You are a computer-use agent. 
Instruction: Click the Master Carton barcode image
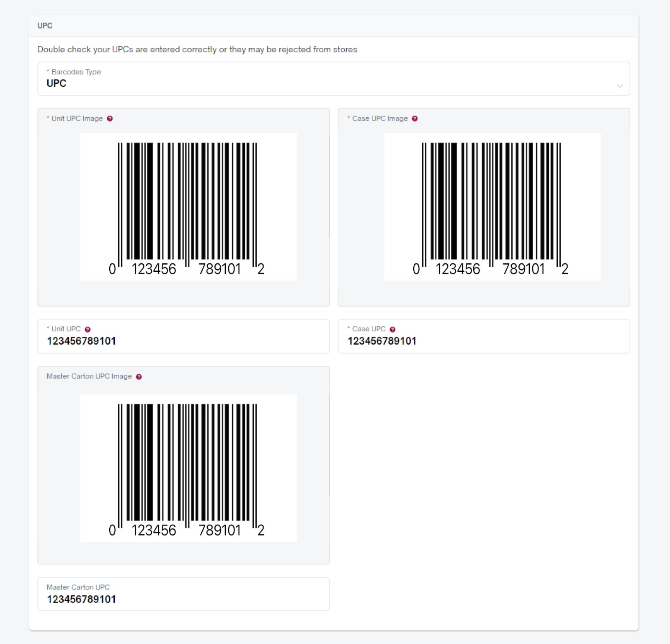point(188,468)
